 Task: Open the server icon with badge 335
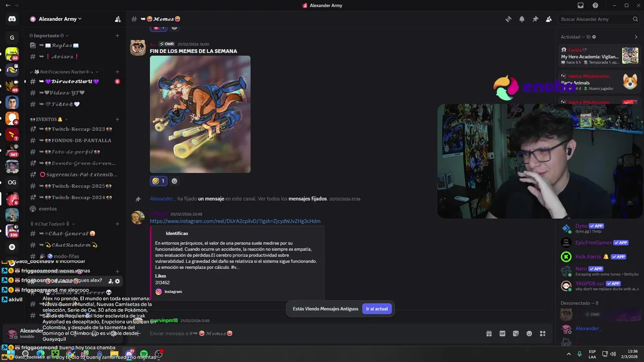(12, 231)
